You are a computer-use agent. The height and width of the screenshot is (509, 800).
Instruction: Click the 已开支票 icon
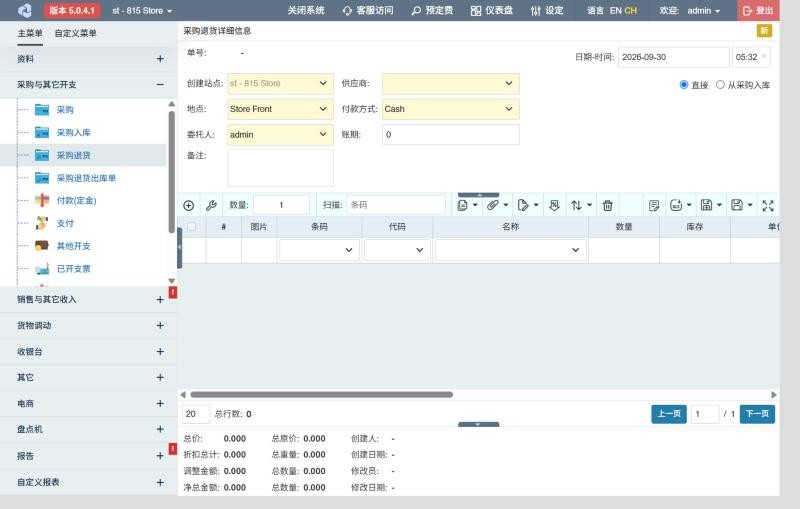(x=42, y=269)
